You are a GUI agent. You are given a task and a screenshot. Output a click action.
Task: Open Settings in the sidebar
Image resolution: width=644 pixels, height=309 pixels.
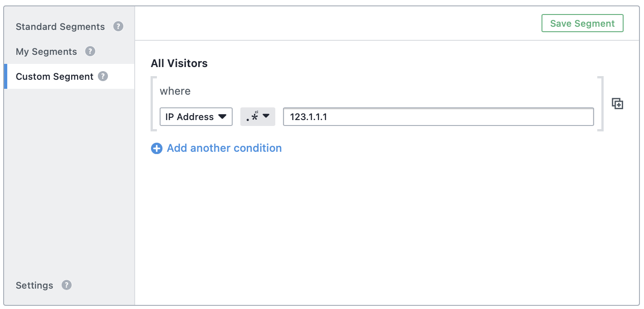tap(34, 285)
